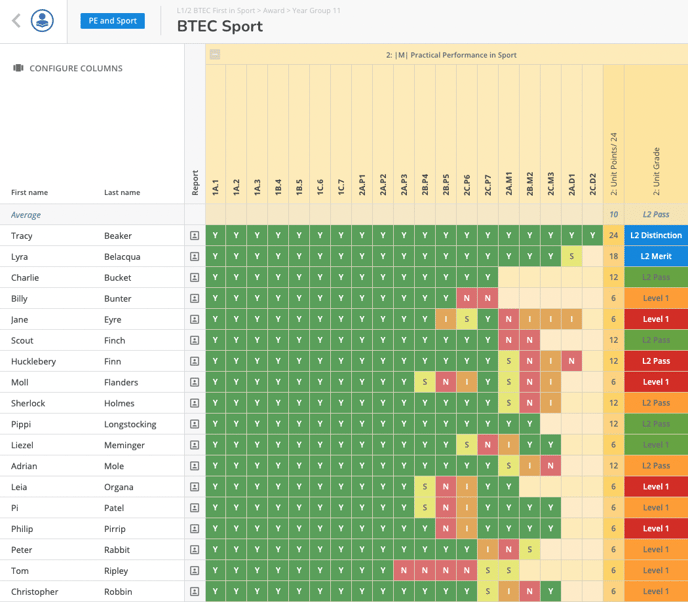Open report icon for Jane Eyre
This screenshot has height=602, width=688.
(x=194, y=320)
